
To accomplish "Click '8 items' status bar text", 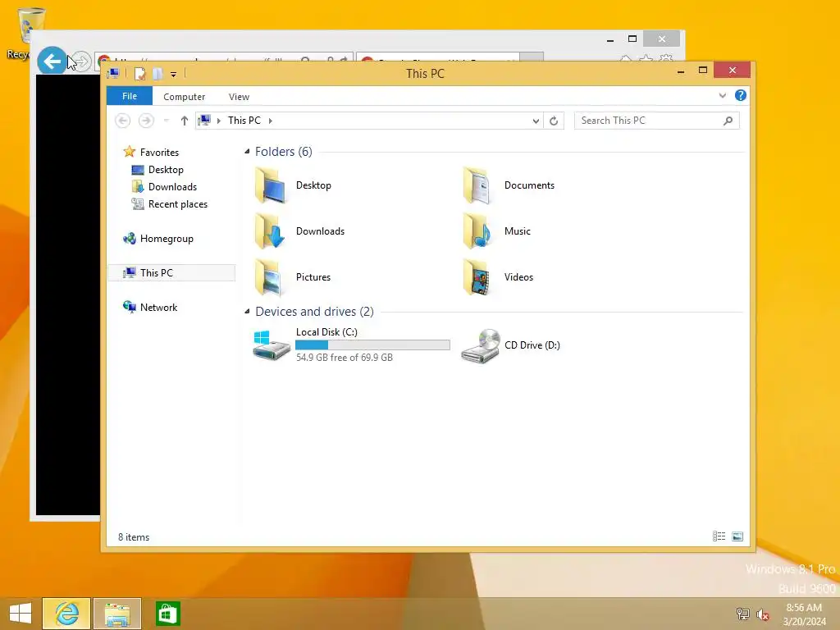I will 134,537.
